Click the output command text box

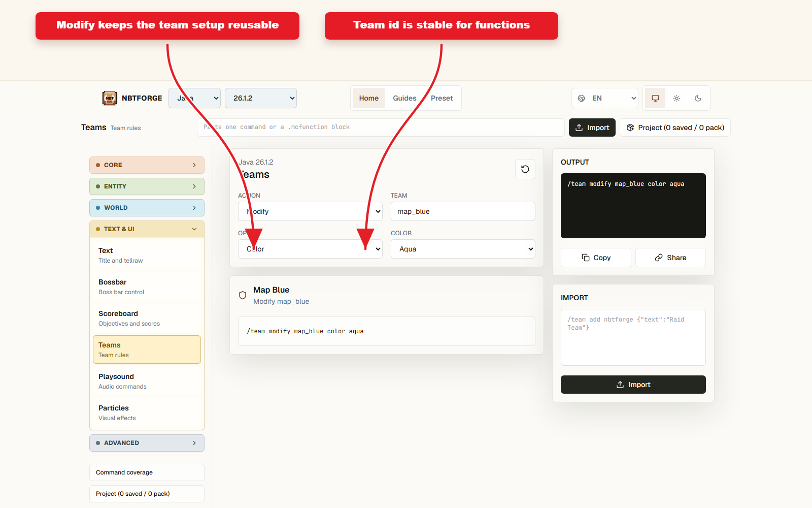pyautogui.click(x=633, y=206)
